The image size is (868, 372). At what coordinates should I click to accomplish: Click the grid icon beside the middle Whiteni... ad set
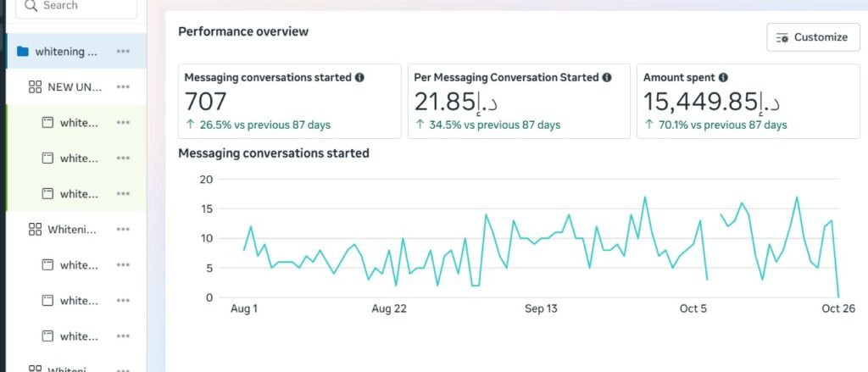(35, 230)
